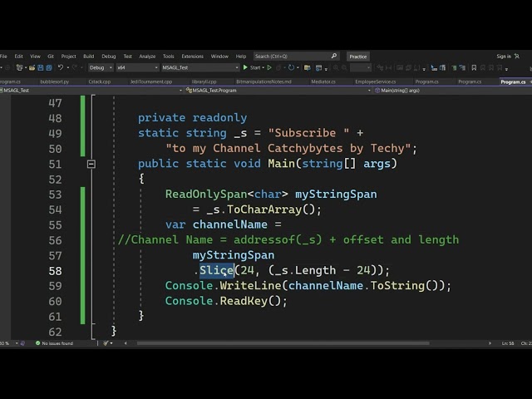The image size is (532, 399).
Task: Click the Comment out selected lines icon
Action: 454,68
